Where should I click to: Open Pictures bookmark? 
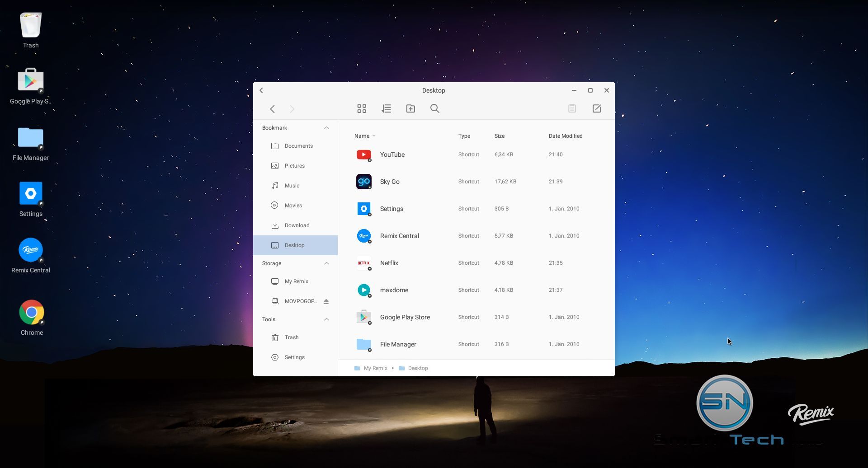[295, 166]
